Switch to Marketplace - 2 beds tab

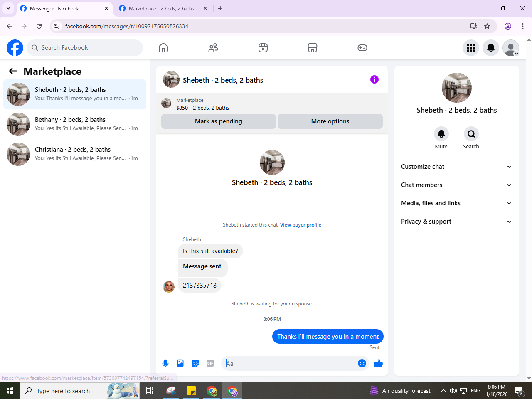pyautogui.click(x=162, y=8)
